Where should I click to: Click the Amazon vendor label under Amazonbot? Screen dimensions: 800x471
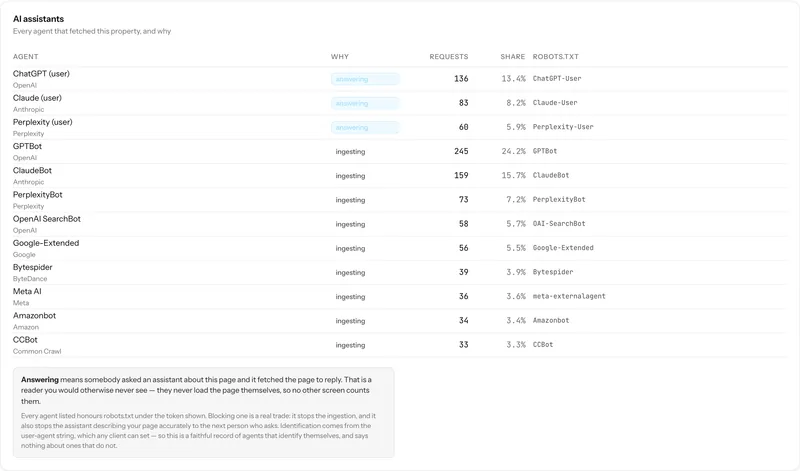(26, 327)
